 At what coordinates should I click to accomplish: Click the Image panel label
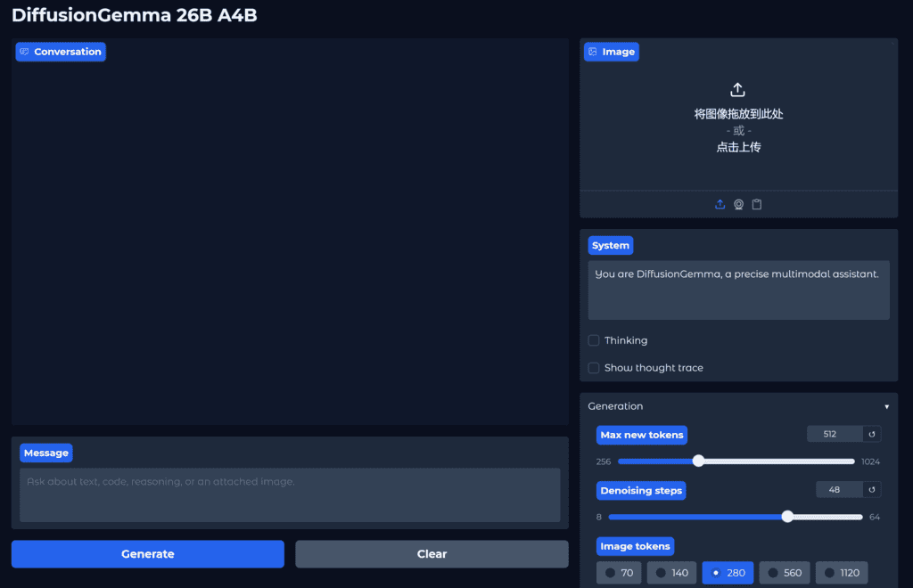(612, 52)
